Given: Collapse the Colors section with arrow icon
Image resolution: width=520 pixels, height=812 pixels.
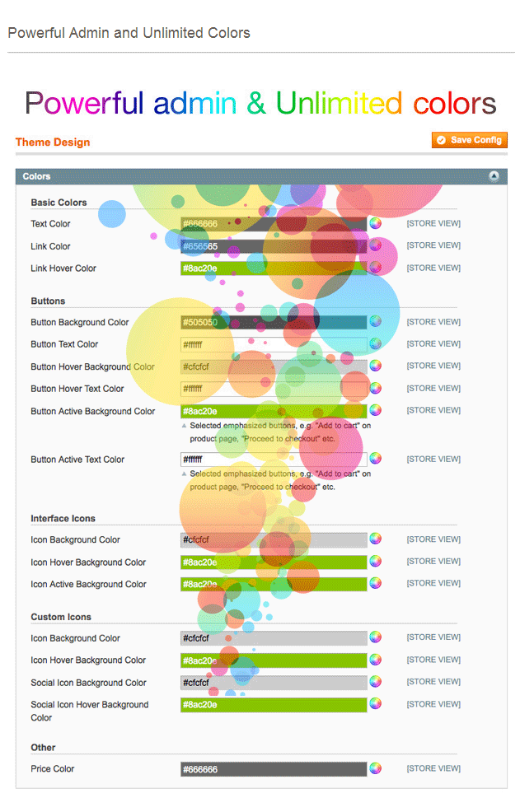Looking at the screenshot, I should (494, 176).
